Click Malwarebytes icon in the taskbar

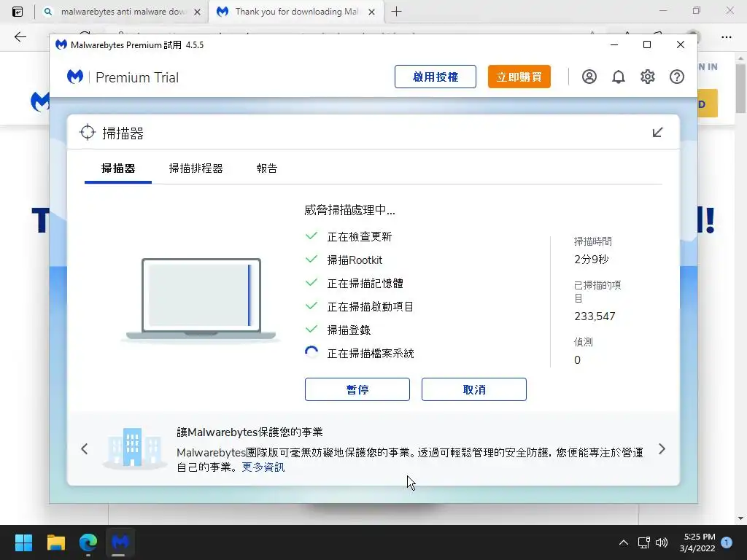[x=120, y=542]
